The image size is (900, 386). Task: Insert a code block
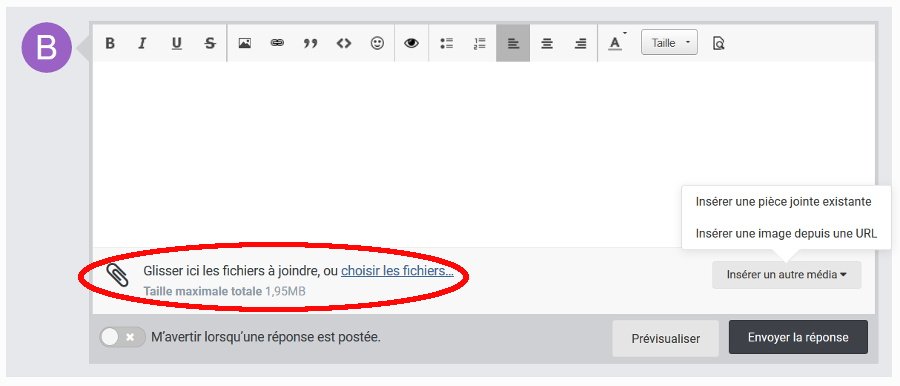click(x=344, y=43)
